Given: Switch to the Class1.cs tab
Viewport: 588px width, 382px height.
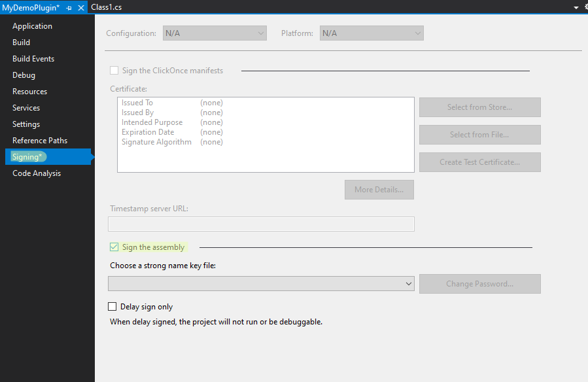Looking at the screenshot, I should pyautogui.click(x=106, y=7).
